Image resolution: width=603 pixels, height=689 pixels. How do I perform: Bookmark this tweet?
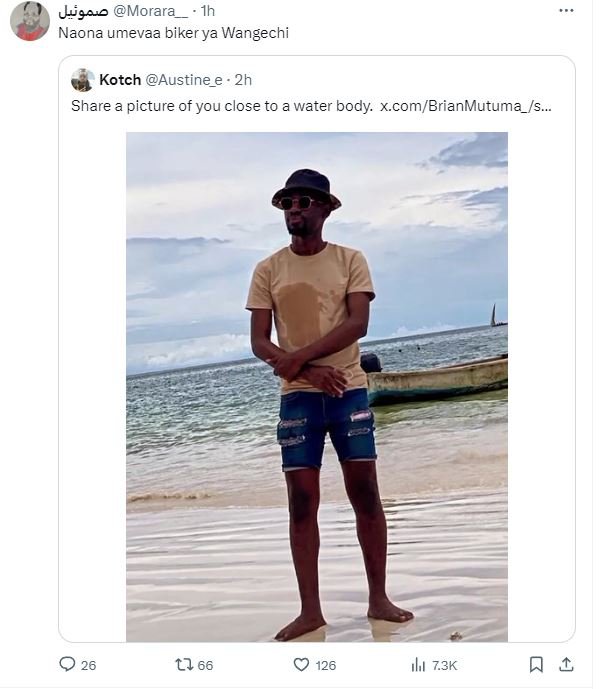(536, 665)
